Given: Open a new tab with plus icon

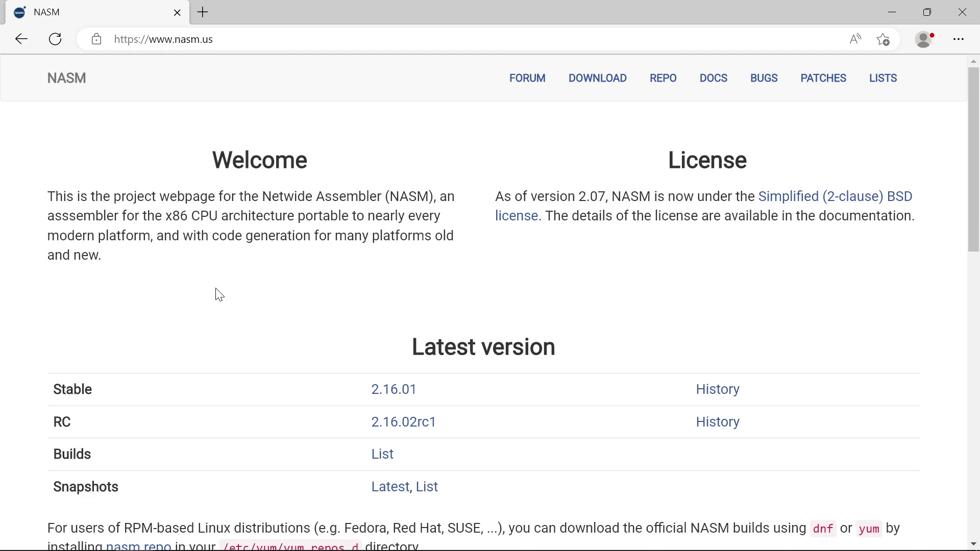Looking at the screenshot, I should [x=203, y=12].
